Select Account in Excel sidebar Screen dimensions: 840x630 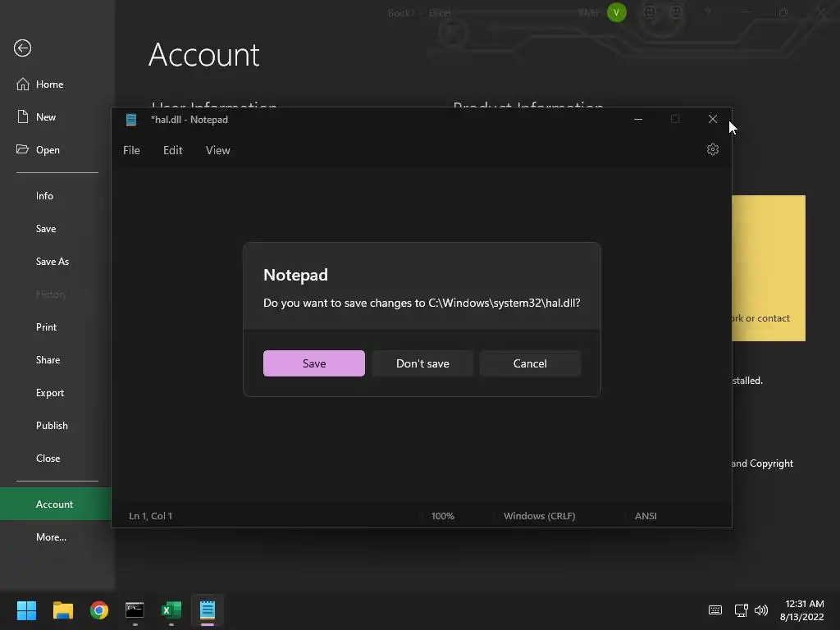(55, 504)
